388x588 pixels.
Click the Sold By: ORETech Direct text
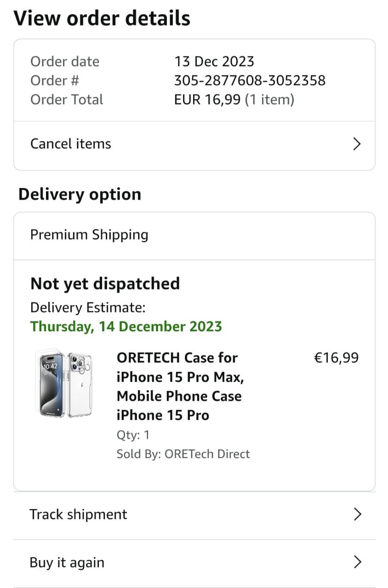coord(183,454)
